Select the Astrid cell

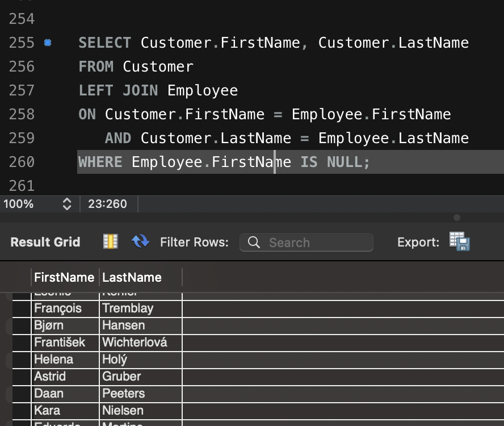(x=65, y=377)
